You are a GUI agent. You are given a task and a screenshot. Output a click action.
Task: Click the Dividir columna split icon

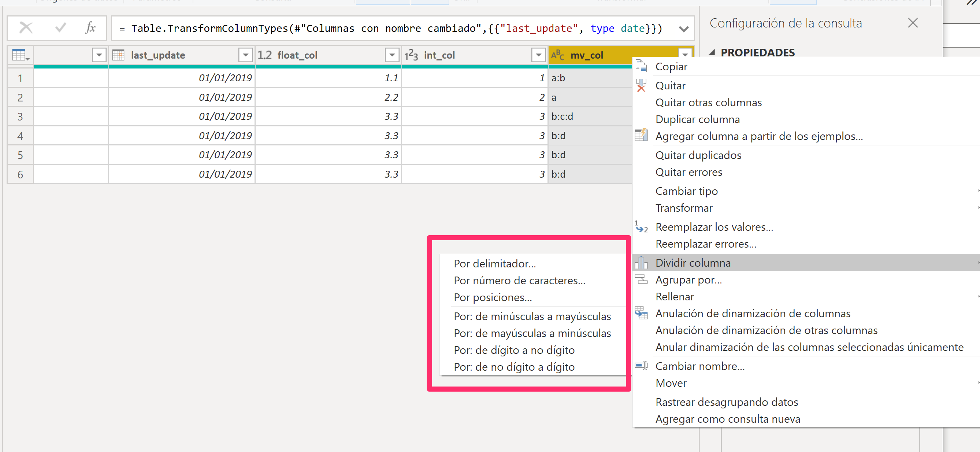(641, 263)
